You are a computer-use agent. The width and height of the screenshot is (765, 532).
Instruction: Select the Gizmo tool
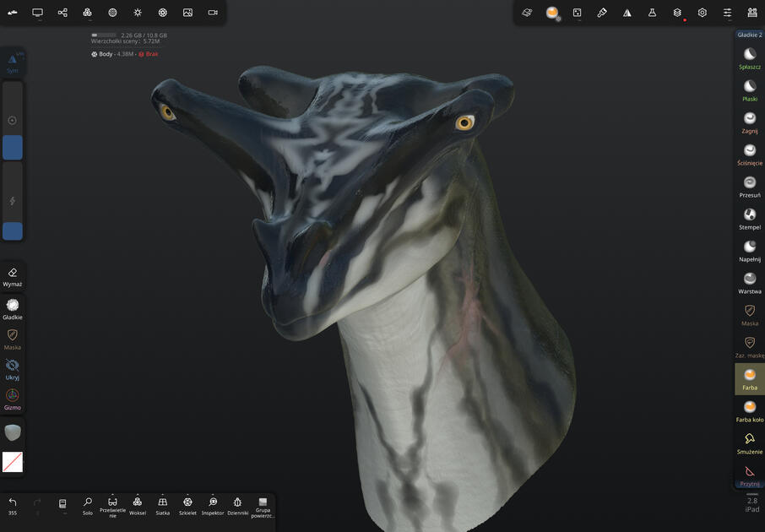click(x=13, y=399)
